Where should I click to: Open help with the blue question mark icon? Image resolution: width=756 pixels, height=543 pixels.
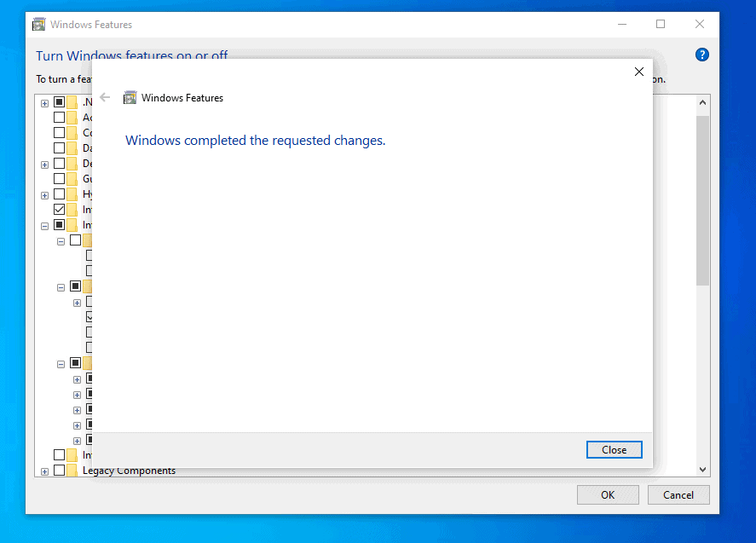[x=702, y=55]
